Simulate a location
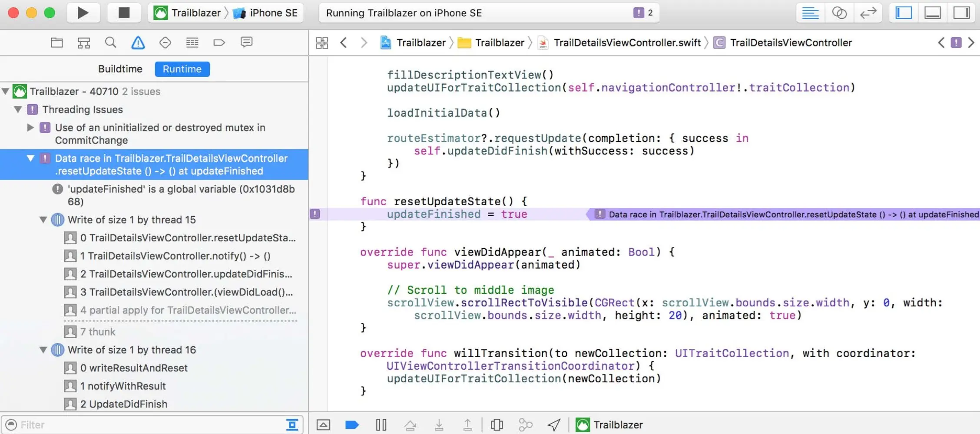 click(x=553, y=425)
